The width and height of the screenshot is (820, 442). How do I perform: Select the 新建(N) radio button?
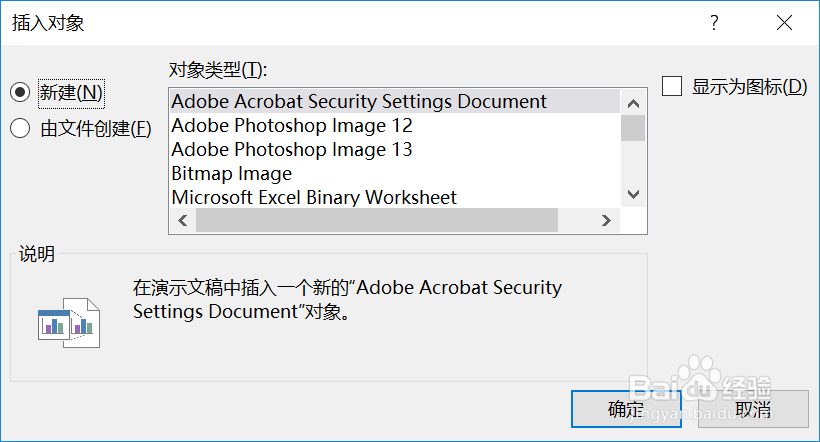20,93
